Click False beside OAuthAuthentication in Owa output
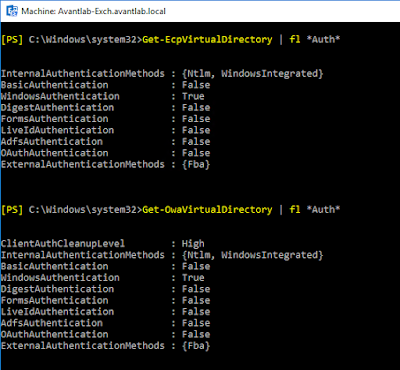400x370 pixels. point(196,334)
